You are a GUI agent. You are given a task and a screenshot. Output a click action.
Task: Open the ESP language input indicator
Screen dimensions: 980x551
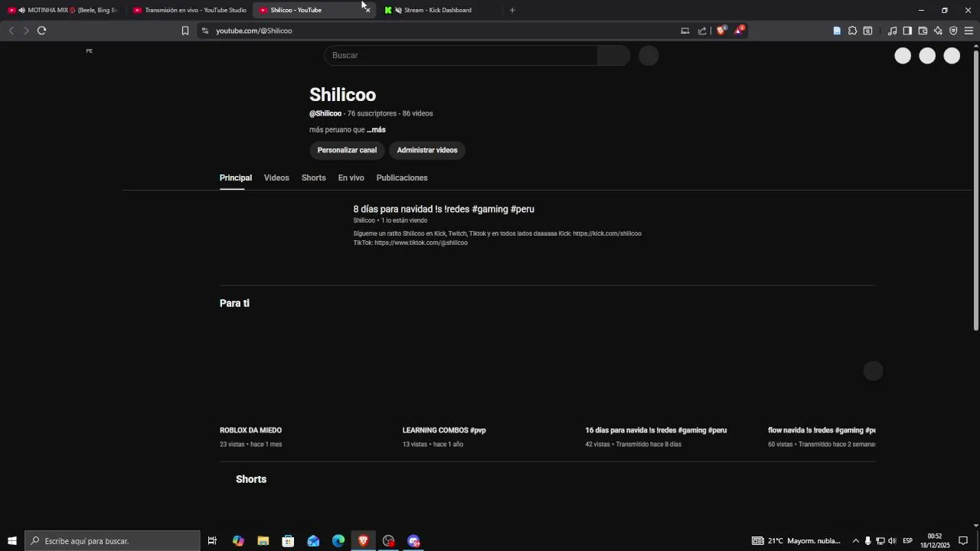[x=907, y=541]
